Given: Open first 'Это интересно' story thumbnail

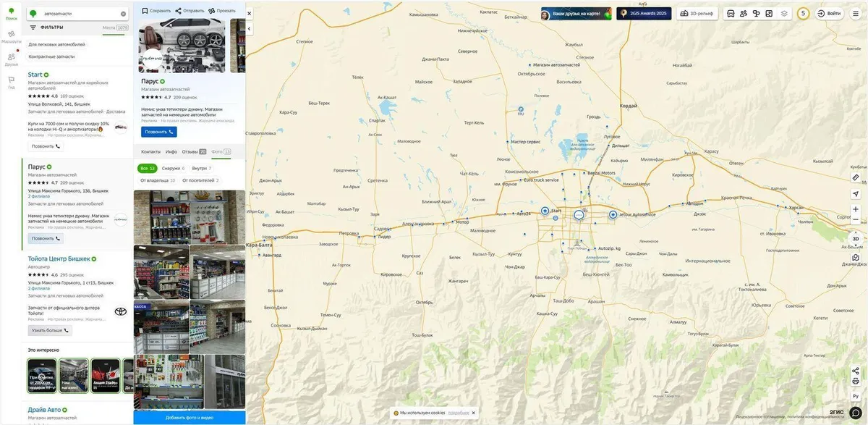Looking at the screenshot, I should click(x=42, y=376).
